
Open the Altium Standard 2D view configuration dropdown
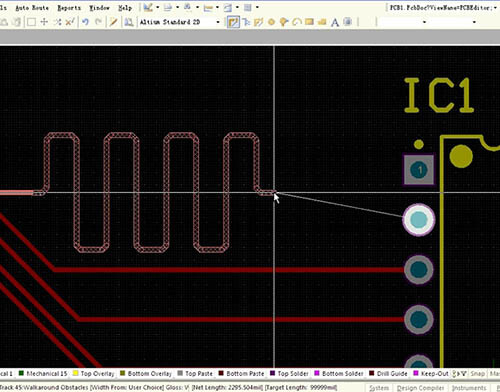(218, 22)
